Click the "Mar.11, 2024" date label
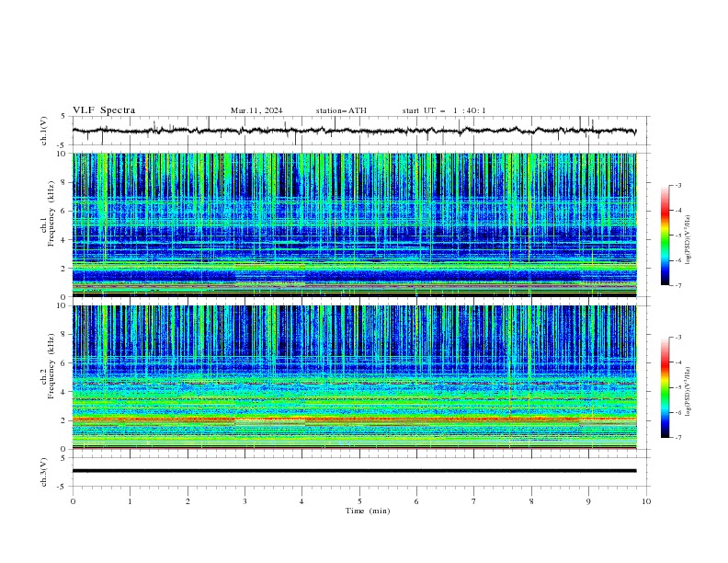The image size is (728, 563). 256,110
